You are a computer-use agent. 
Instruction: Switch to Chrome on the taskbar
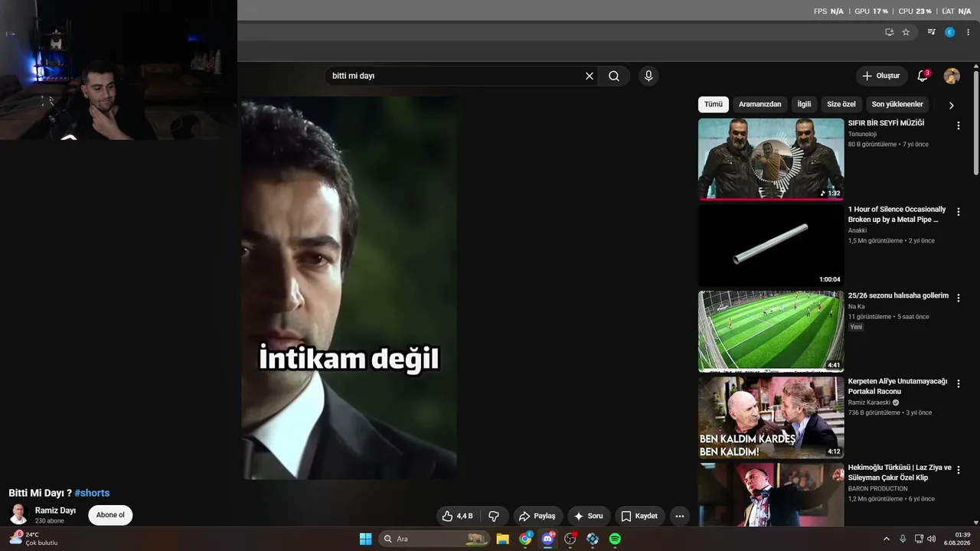(525, 539)
